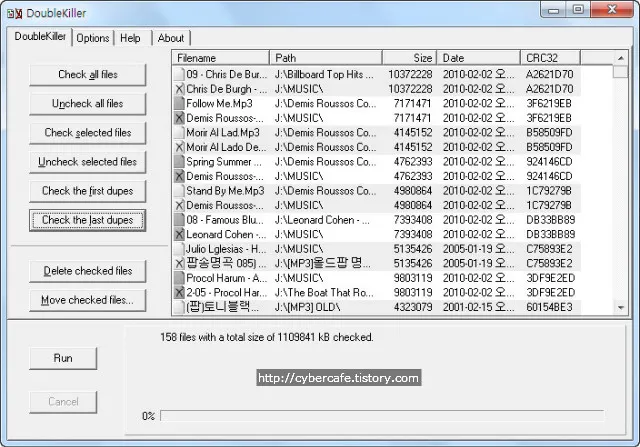Check the box for Follow Me.Mp3

179,103
